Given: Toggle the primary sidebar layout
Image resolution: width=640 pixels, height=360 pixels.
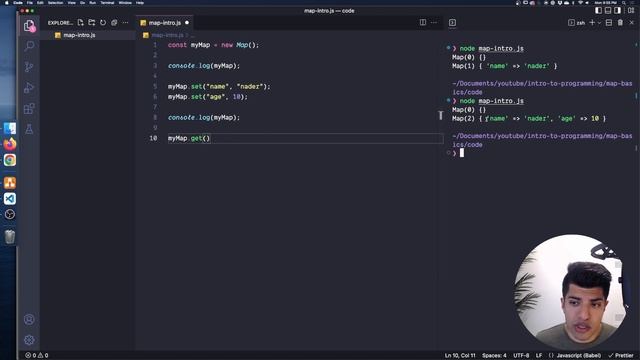Looking at the screenshot, I should click(x=598, y=11).
